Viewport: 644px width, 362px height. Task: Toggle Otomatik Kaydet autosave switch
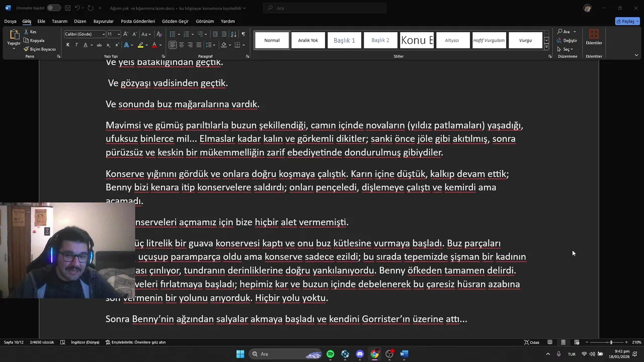[54, 8]
